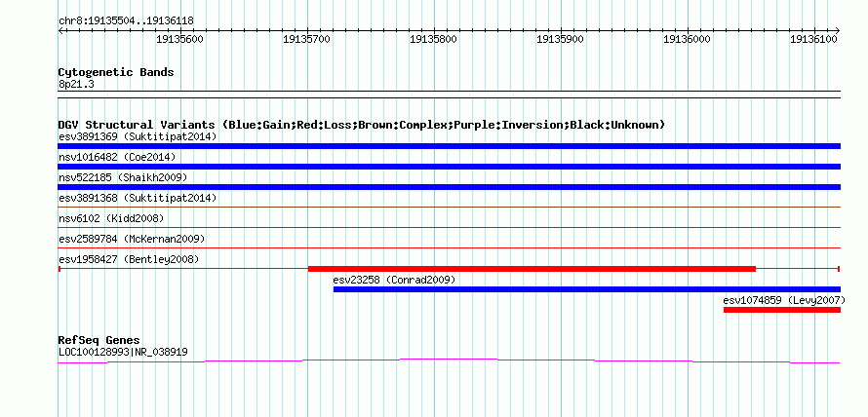The width and height of the screenshot is (868, 417).
Task: Open the esv2589784 (McKernan2009) variant label
Action: click(x=132, y=239)
